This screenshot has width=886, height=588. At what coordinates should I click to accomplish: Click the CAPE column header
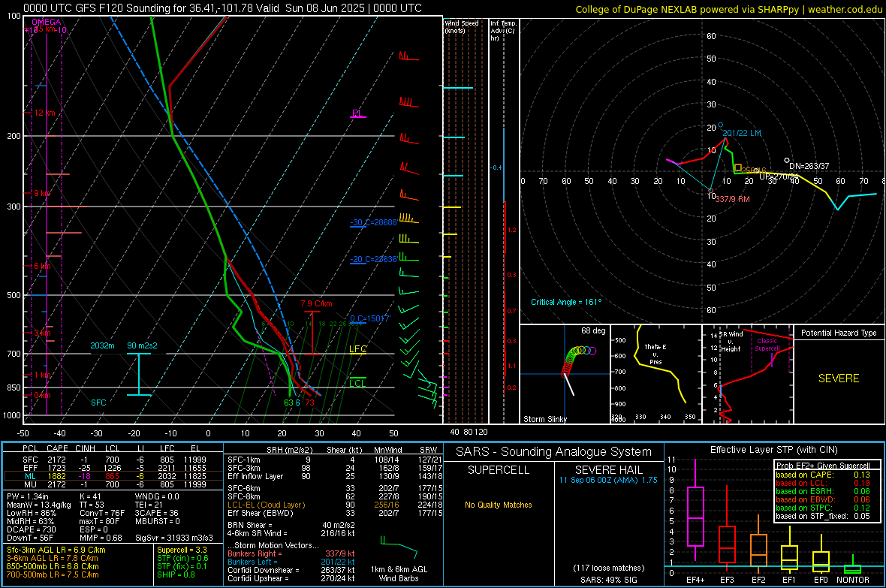click(x=57, y=448)
